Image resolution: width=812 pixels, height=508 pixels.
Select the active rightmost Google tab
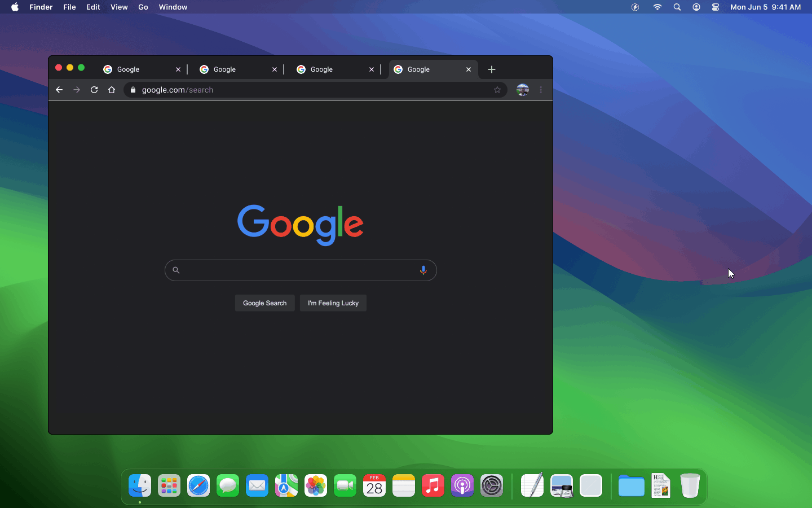tap(433, 69)
